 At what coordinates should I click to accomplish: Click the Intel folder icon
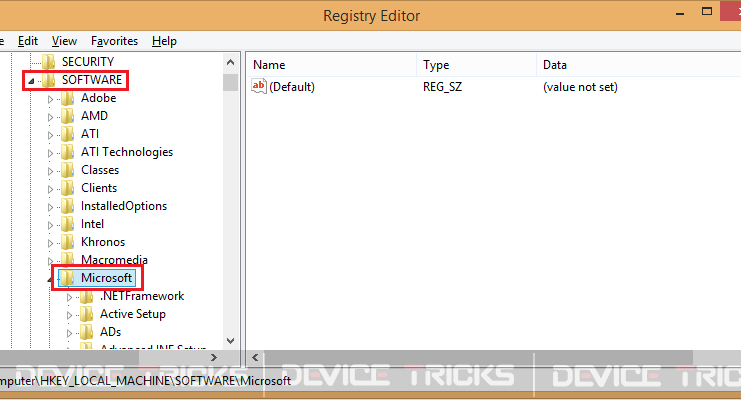(x=68, y=224)
